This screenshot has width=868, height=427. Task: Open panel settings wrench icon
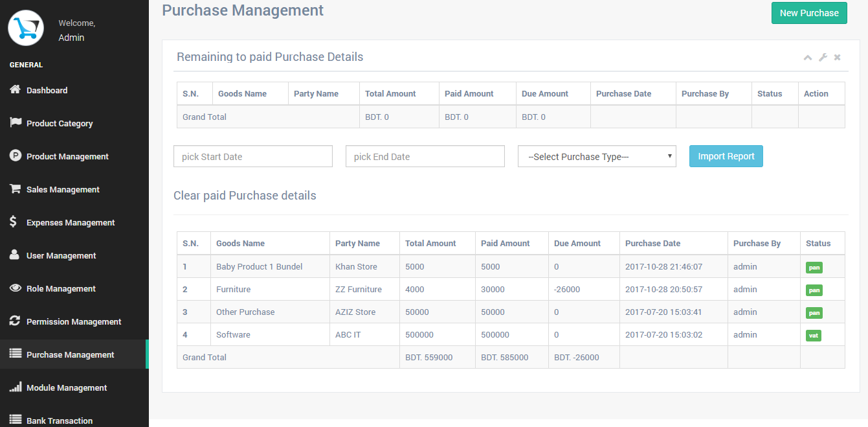tap(823, 57)
